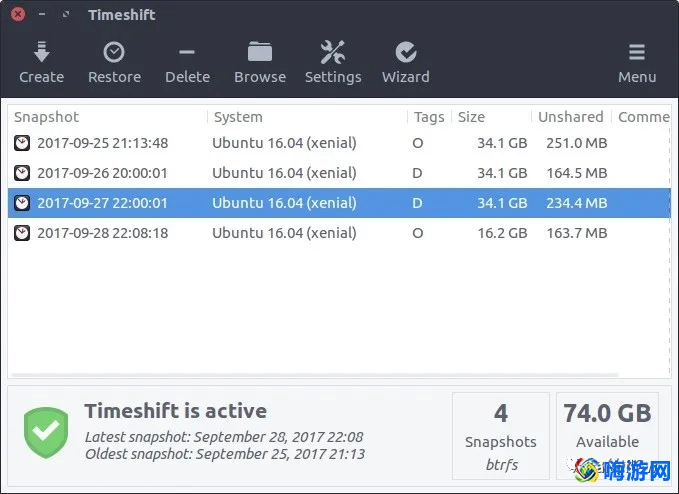Screen dimensions: 679x494
Task: Minimize the Timeshift window
Action: (42, 14)
